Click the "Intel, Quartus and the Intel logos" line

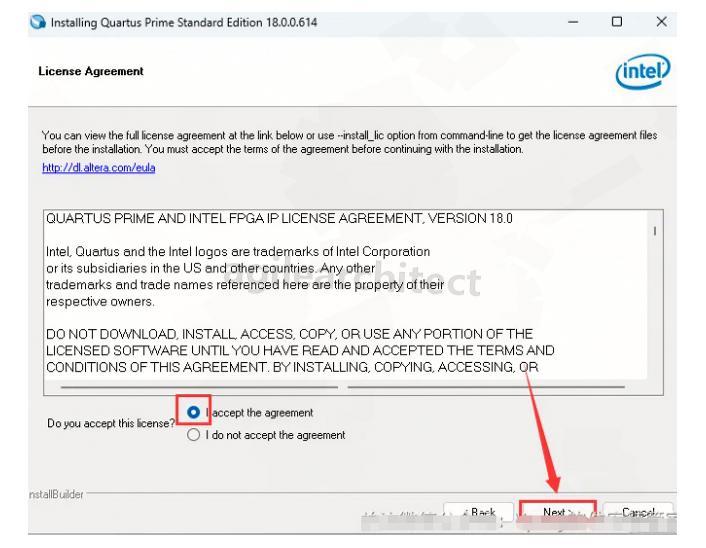(x=238, y=251)
